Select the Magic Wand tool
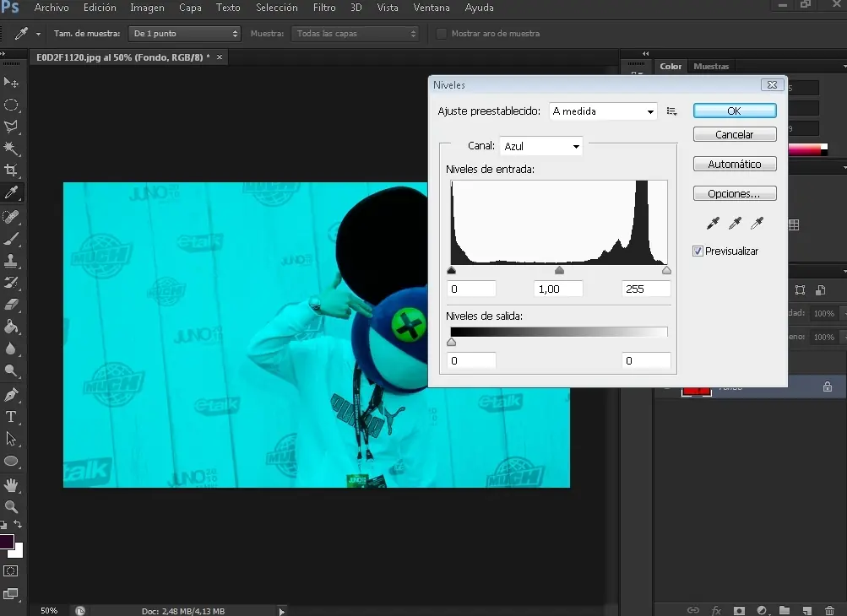 (x=12, y=149)
